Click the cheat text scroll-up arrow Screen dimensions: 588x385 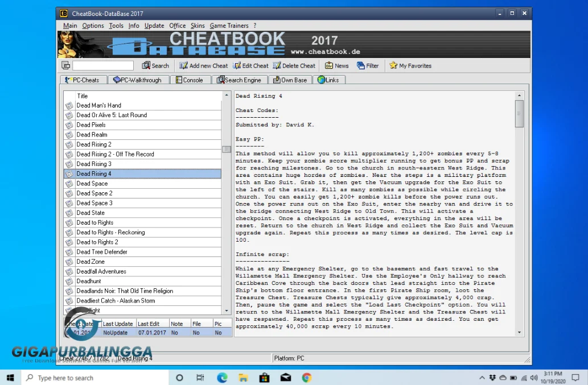(x=519, y=96)
